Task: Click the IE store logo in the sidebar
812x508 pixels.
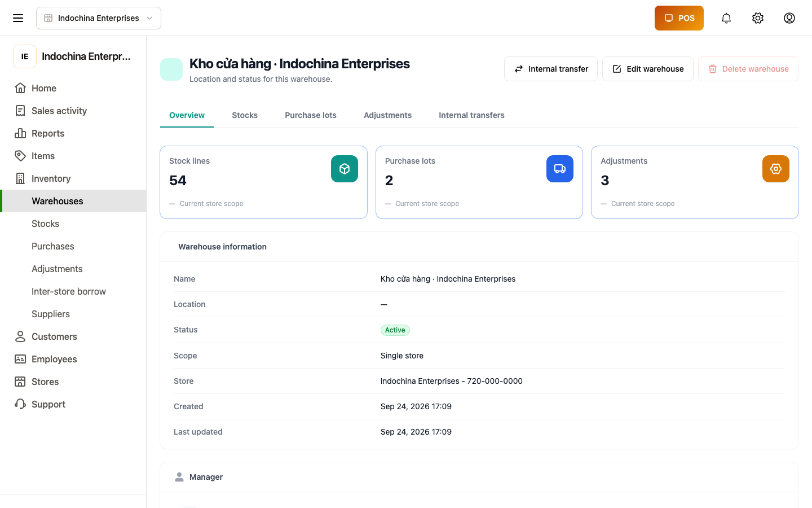Action: pos(25,56)
